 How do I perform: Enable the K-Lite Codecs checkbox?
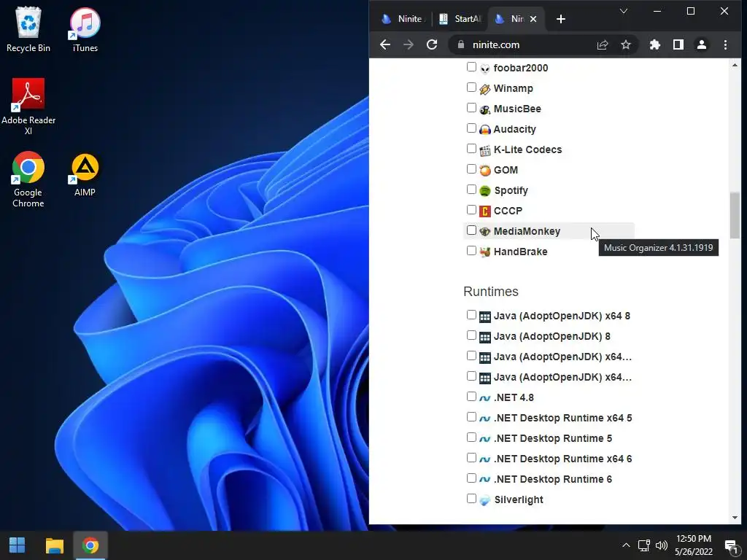pyautogui.click(x=471, y=149)
